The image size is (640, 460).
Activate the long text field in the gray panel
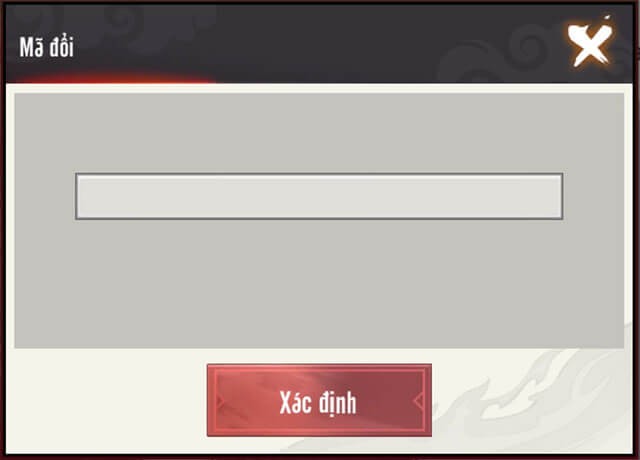tap(319, 196)
